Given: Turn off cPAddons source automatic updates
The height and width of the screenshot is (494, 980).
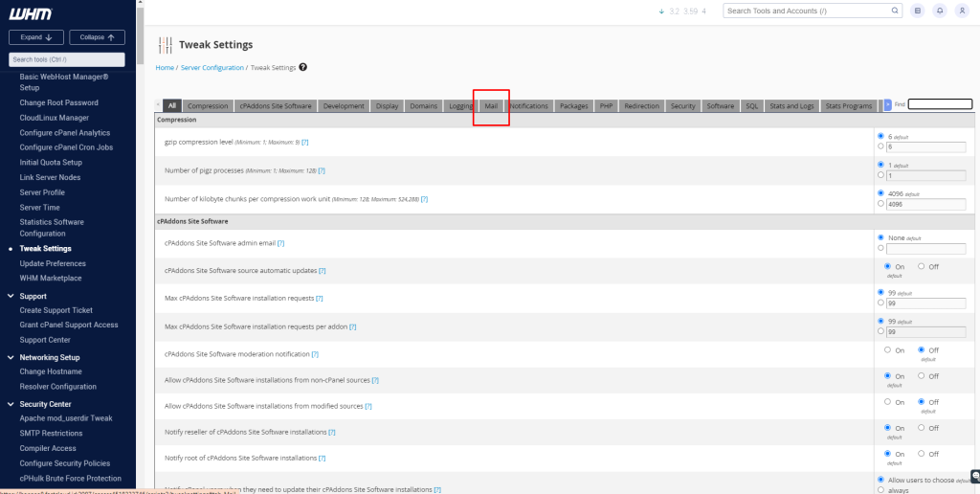Looking at the screenshot, I should [921, 266].
